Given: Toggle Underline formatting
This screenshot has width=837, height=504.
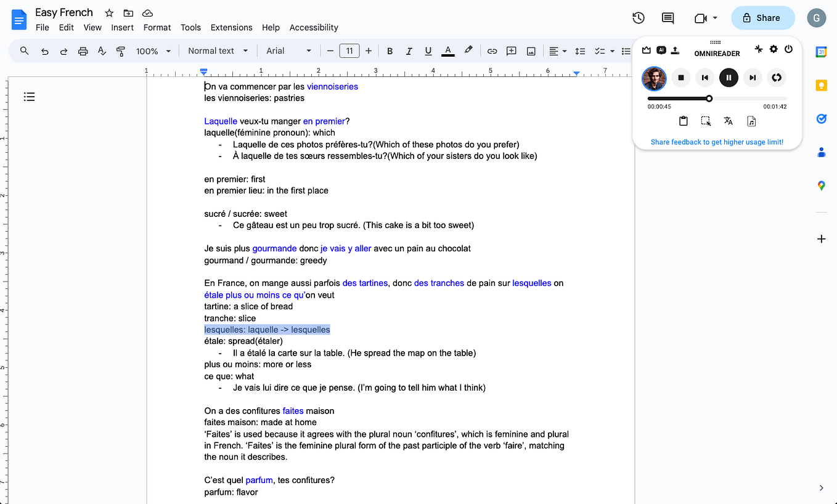Looking at the screenshot, I should tap(428, 51).
